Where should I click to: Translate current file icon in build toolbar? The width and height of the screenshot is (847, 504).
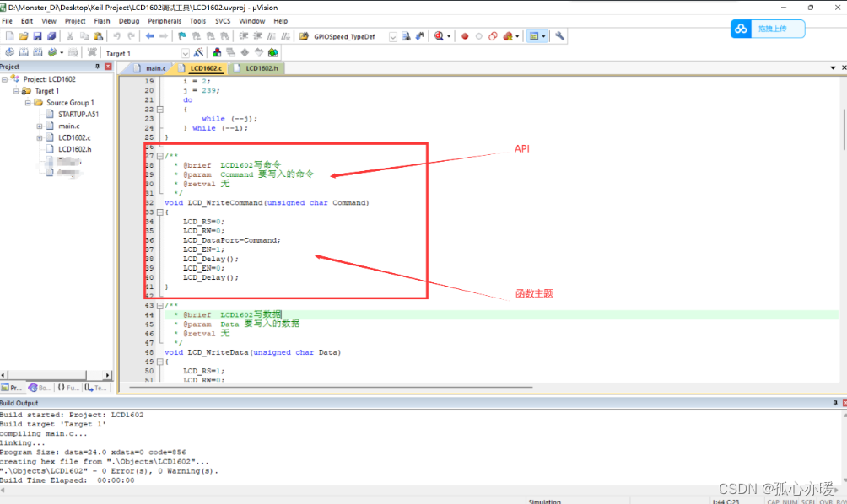click(10, 52)
